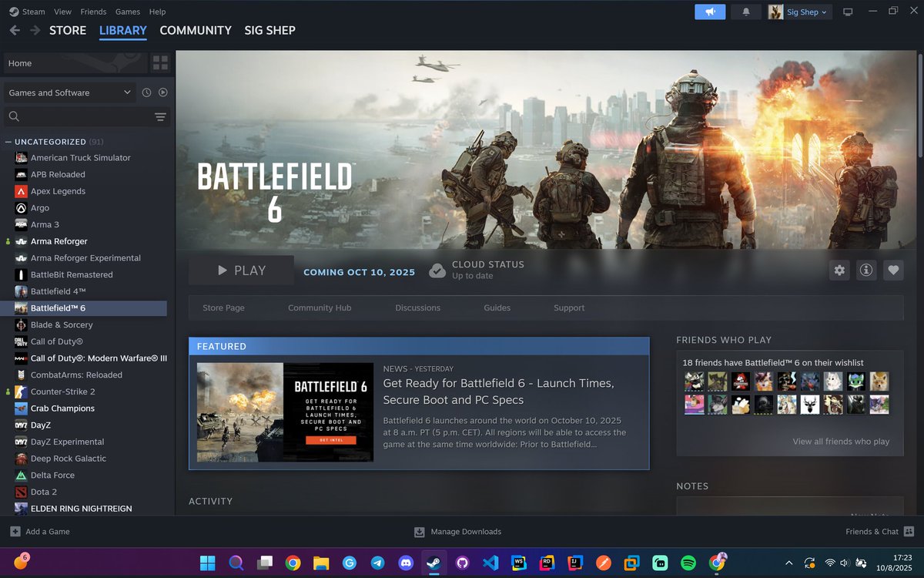The height and width of the screenshot is (578, 924).
Task: Open Telegram from the taskbar
Action: pos(377,563)
